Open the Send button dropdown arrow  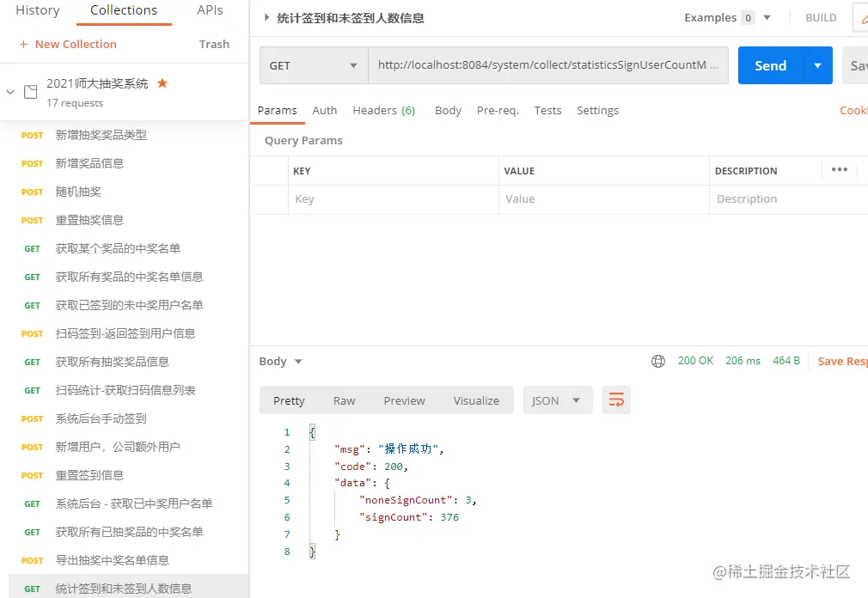[817, 65]
